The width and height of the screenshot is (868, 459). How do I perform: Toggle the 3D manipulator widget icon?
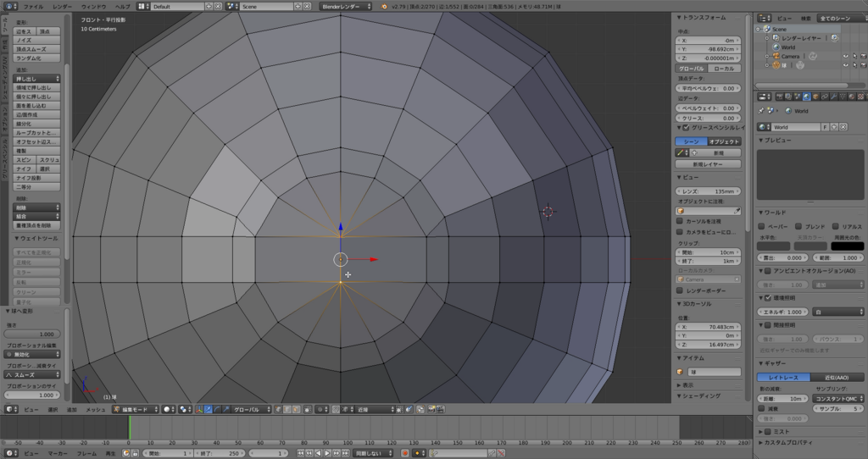tap(198, 409)
